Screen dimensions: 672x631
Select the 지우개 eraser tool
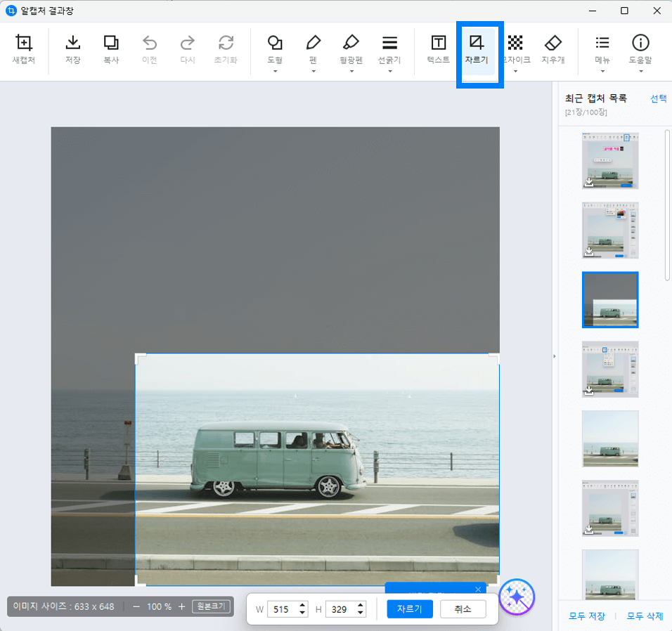(553, 49)
